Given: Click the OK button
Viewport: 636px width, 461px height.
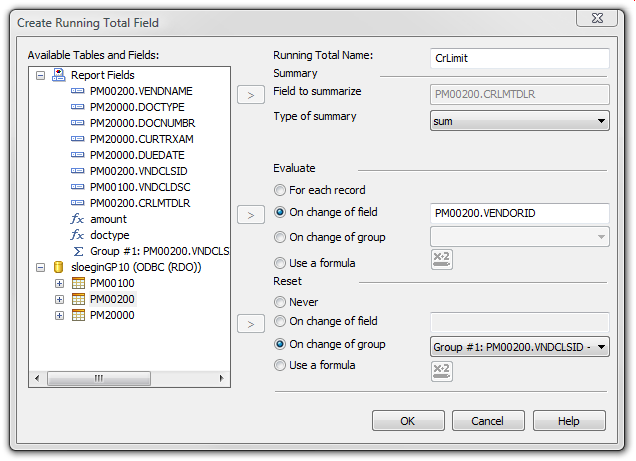Looking at the screenshot, I should coord(408,421).
